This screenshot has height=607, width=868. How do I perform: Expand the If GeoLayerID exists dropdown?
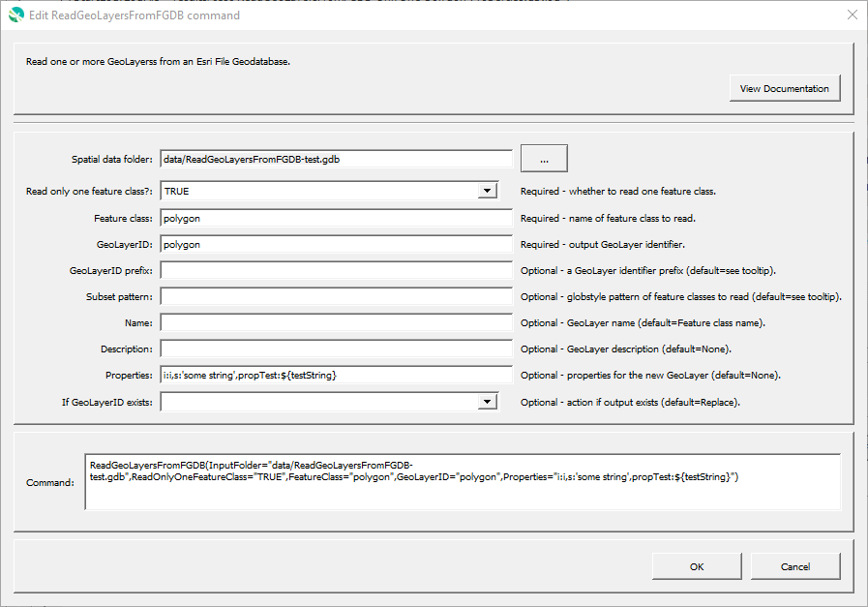487,402
